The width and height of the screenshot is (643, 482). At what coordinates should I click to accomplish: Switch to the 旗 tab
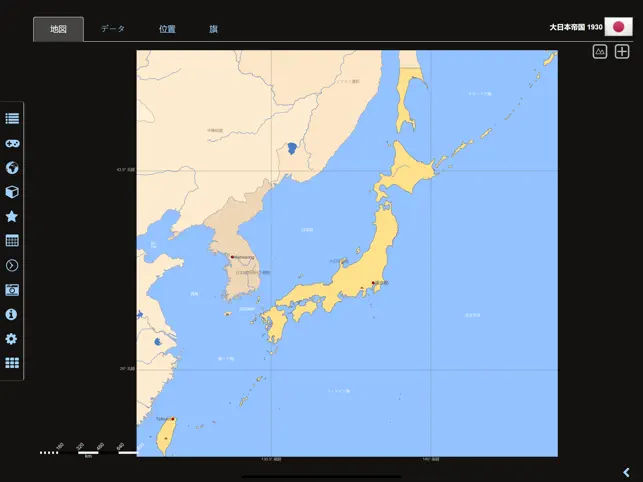pyautogui.click(x=213, y=29)
